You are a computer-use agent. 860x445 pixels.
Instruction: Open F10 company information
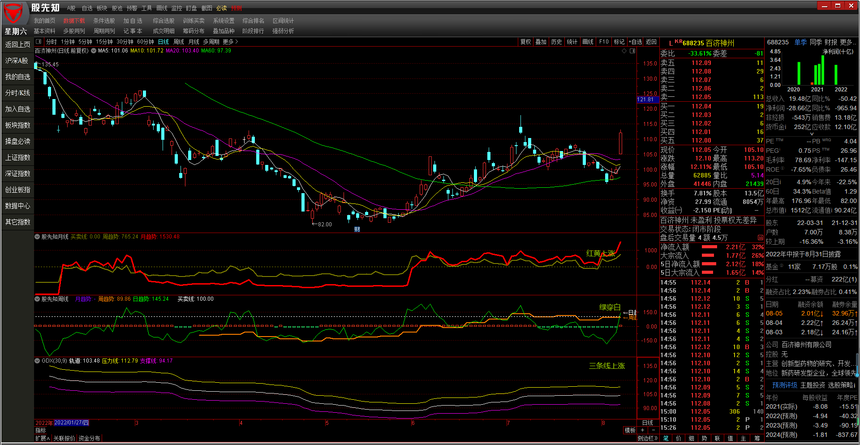pyautogui.click(x=603, y=42)
